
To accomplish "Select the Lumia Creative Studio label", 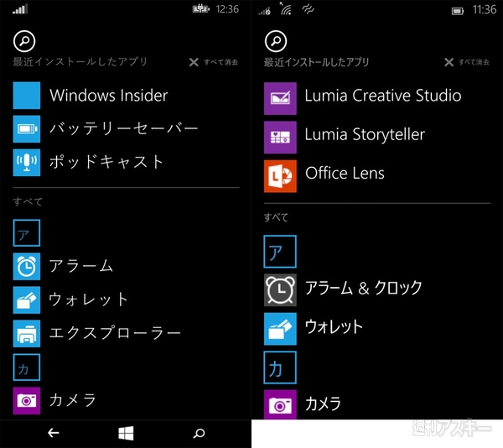I will tap(383, 96).
